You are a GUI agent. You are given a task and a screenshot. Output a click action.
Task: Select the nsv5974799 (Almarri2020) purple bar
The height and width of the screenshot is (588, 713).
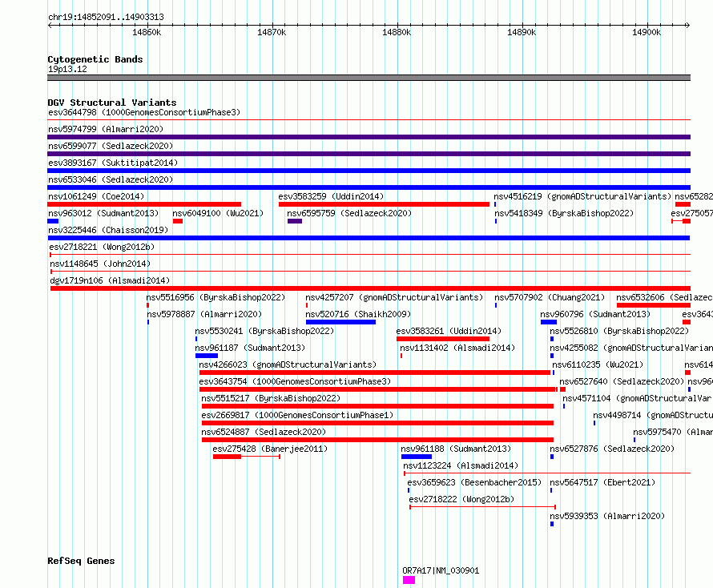[x=369, y=137]
